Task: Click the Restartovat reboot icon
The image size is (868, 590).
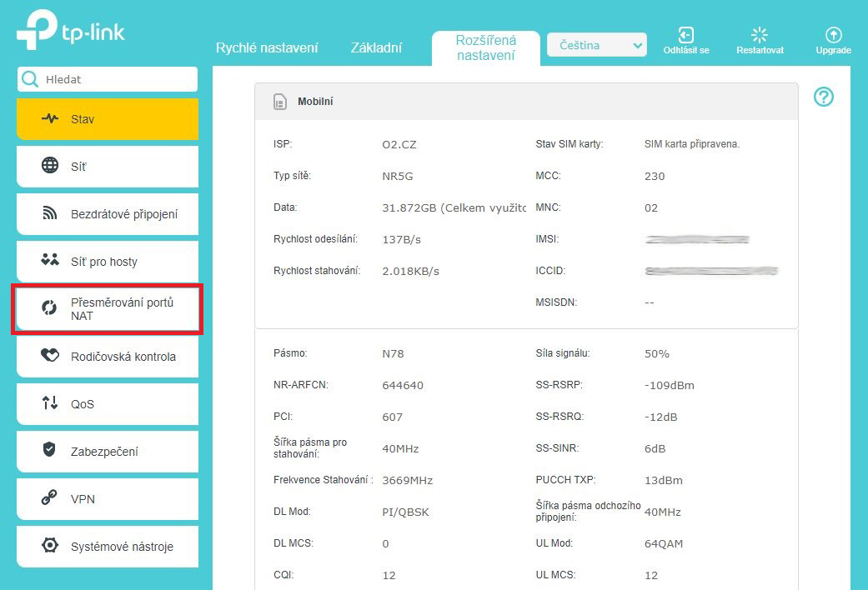Action: (759, 35)
